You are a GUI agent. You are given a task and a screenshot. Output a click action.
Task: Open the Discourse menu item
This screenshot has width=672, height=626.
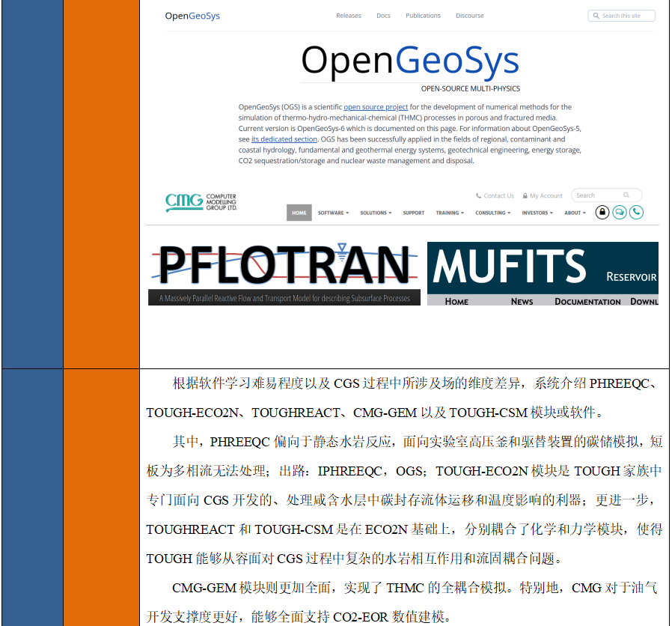tap(470, 16)
